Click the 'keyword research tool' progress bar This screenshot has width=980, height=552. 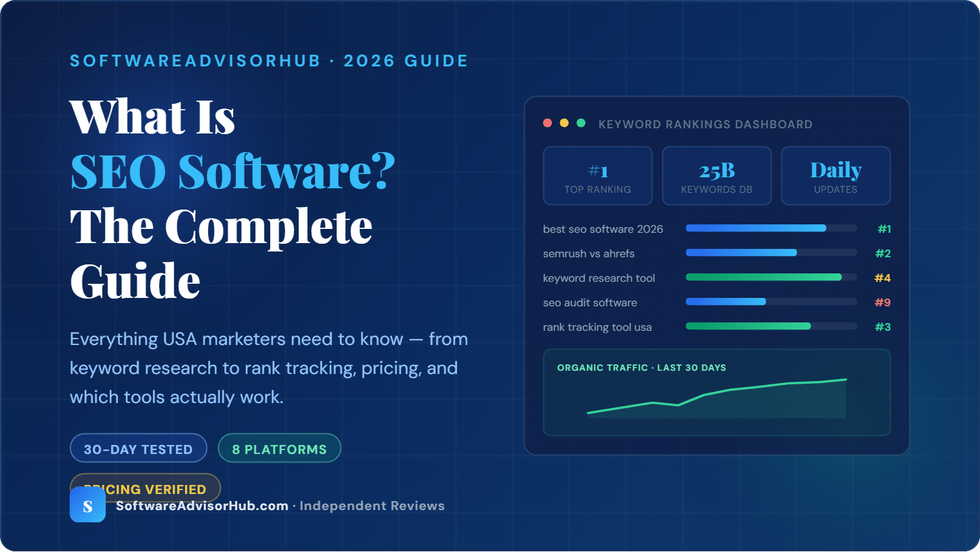click(x=772, y=277)
